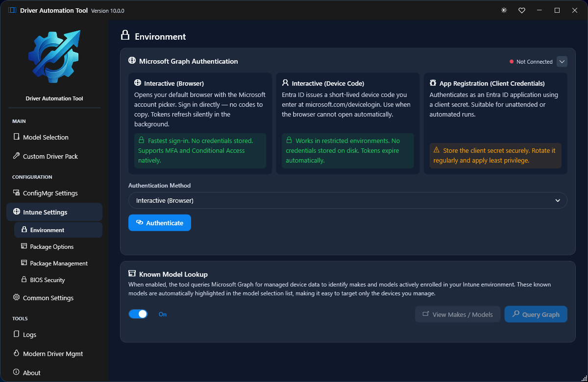The image size is (588, 382).
Task: Click the Interactive (Device Code) person icon
Action: (x=286, y=83)
